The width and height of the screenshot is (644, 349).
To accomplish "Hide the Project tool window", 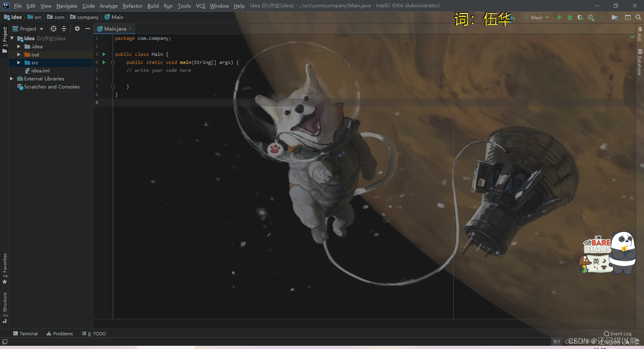I will click(x=88, y=29).
